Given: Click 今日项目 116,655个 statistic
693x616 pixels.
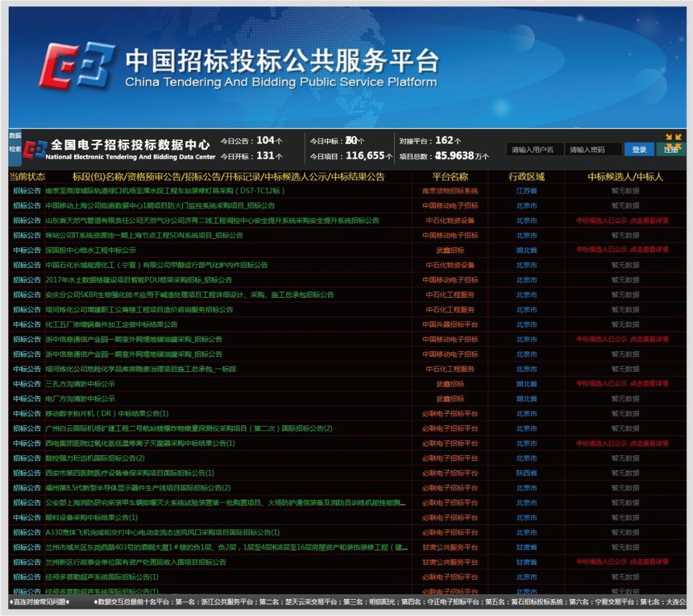Looking at the screenshot, I should (351, 156).
